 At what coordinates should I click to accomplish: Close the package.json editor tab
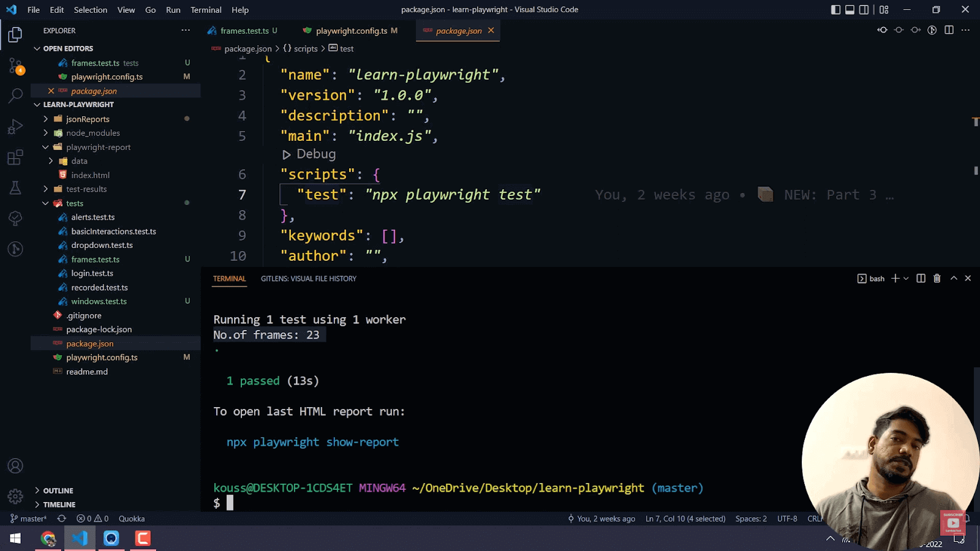(x=491, y=31)
